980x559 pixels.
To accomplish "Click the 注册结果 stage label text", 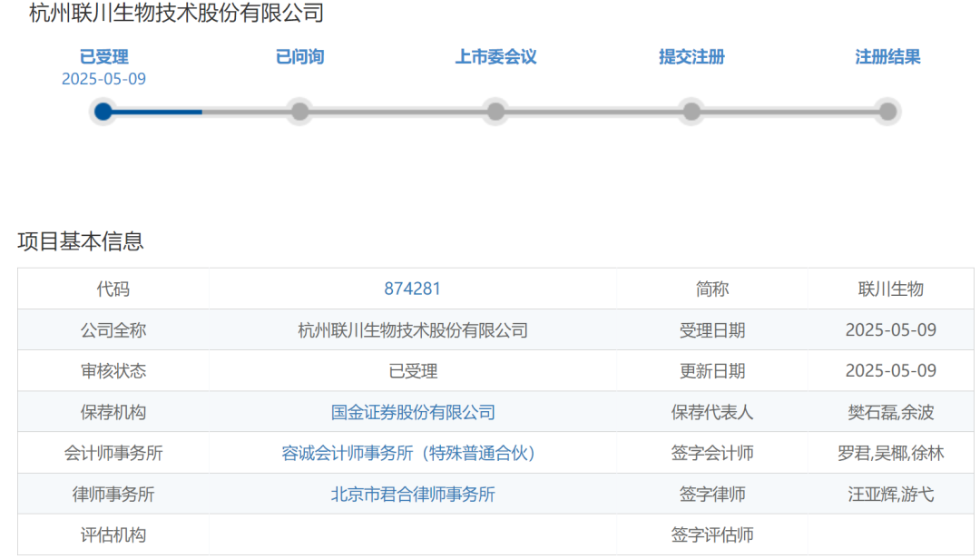I will pyautogui.click(x=887, y=55).
